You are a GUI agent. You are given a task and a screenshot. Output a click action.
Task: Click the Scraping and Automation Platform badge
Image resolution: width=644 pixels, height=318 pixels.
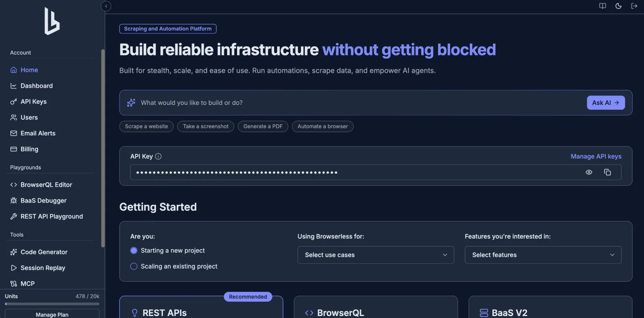tap(168, 29)
